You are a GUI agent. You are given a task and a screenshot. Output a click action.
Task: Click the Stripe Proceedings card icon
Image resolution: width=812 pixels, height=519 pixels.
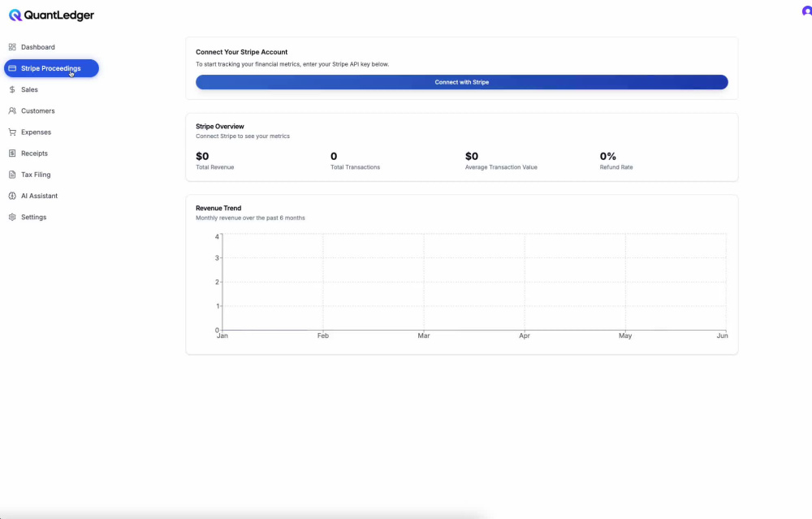(x=12, y=68)
